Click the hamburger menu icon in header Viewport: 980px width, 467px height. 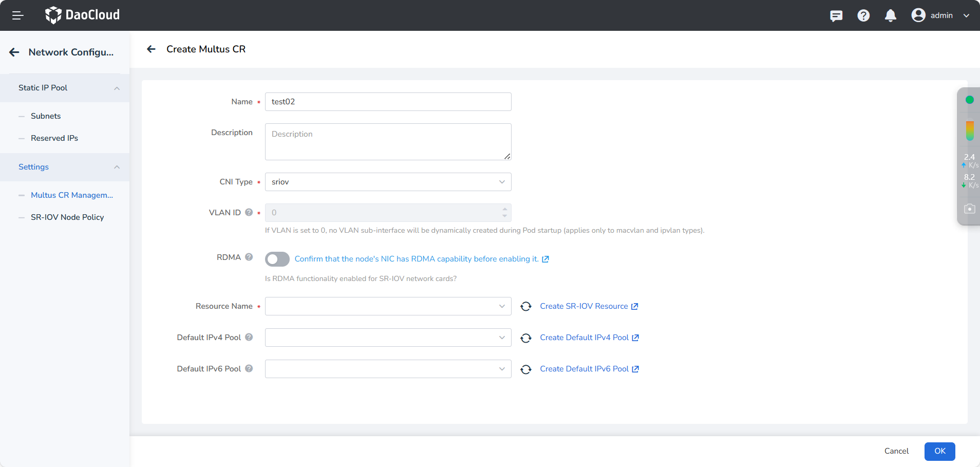[x=18, y=15]
